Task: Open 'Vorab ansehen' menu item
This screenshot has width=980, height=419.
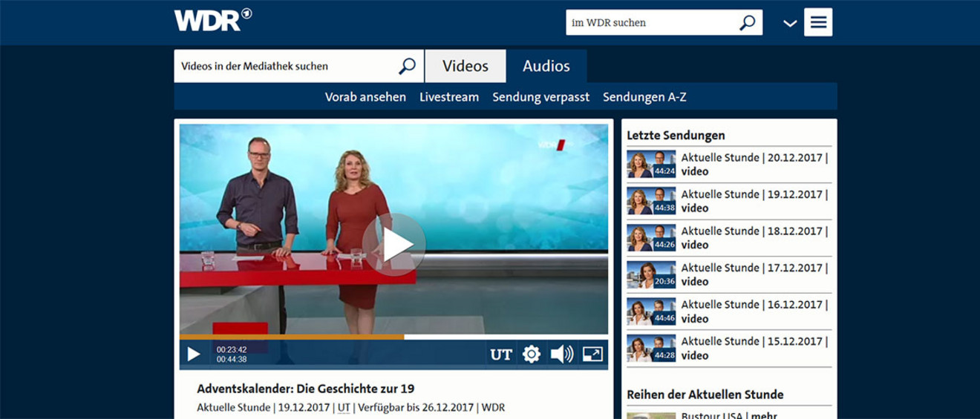Action: tap(365, 97)
